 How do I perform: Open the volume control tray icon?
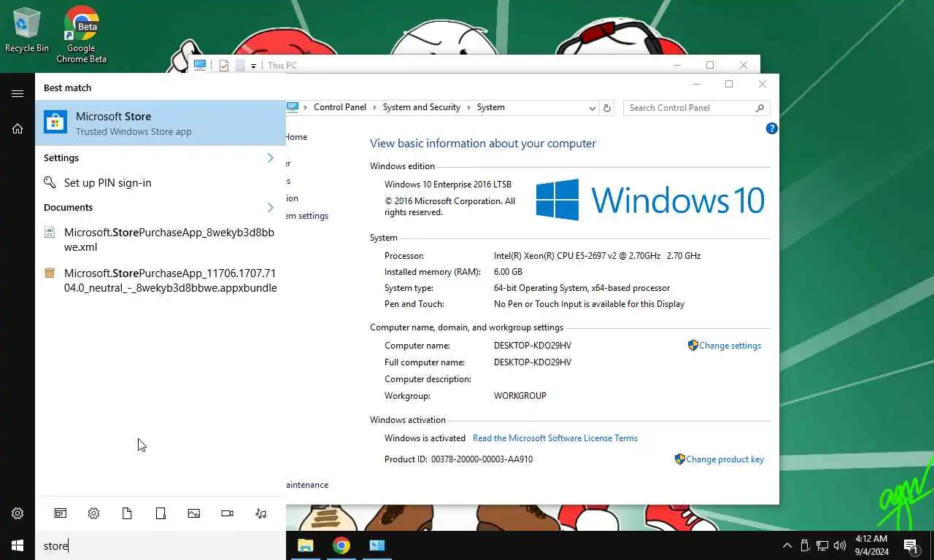[839, 545]
